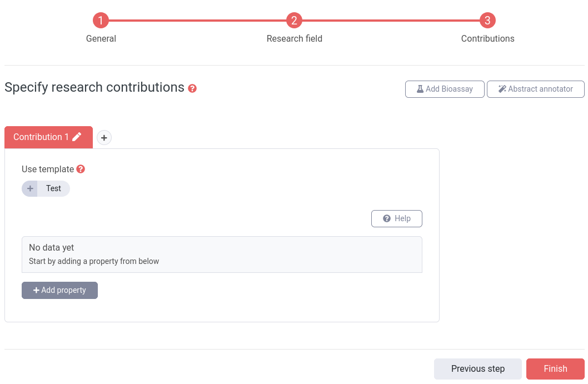Jump to step 2 Research field circle
This screenshot has width=588, height=384.
click(295, 20)
